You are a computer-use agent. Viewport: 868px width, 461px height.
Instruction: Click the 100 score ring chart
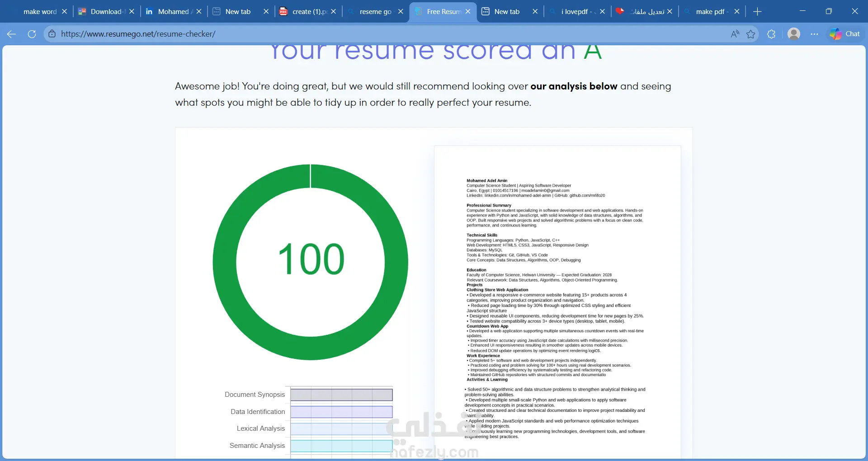click(311, 262)
